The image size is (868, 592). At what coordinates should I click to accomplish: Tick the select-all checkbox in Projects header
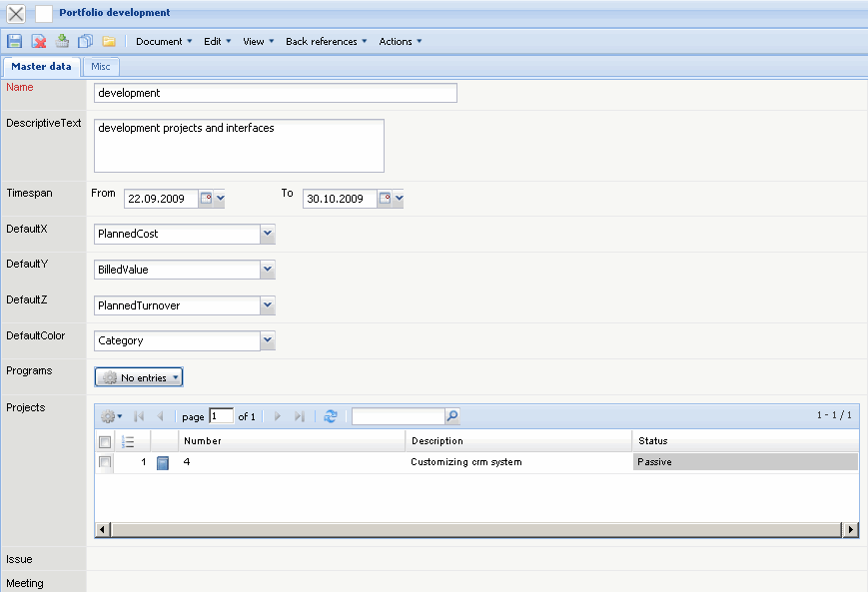point(105,441)
